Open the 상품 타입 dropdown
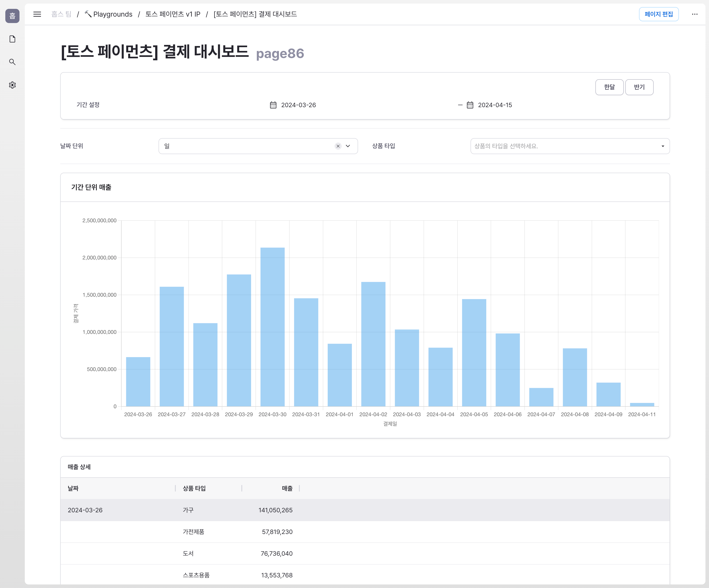 point(570,146)
